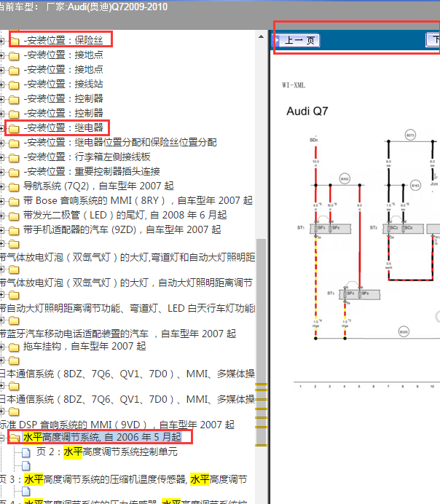Expand the 安装位置：继电器 node

point(2,129)
